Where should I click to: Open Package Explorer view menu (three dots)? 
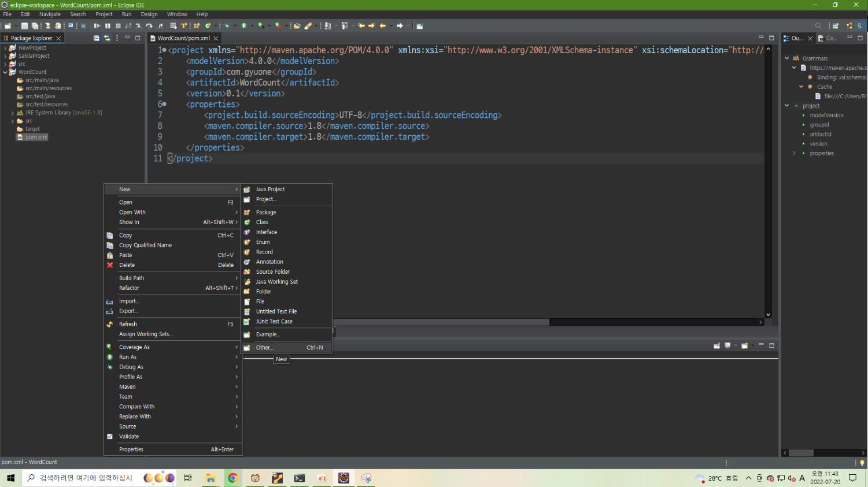pyautogui.click(x=117, y=38)
